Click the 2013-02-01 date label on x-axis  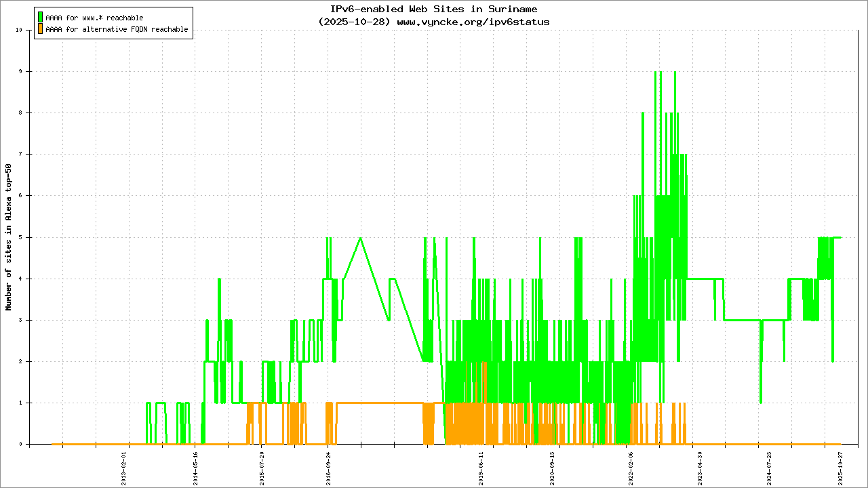125,468
